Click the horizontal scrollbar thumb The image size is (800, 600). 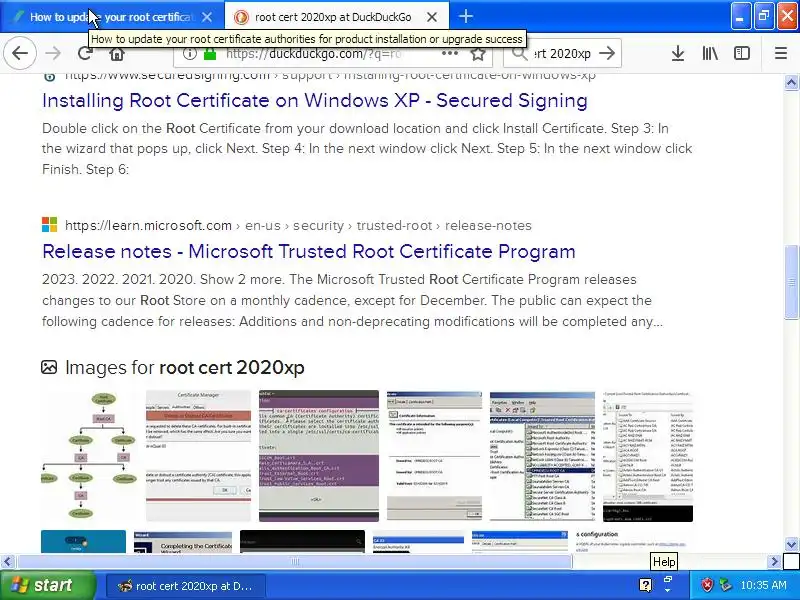[x=294, y=562]
